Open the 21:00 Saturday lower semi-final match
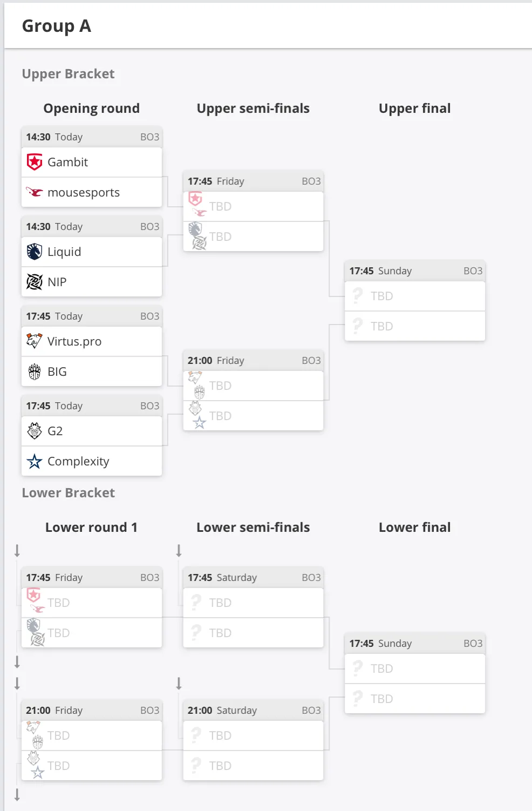Screen dimensions: 532x811 click(254, 710)
